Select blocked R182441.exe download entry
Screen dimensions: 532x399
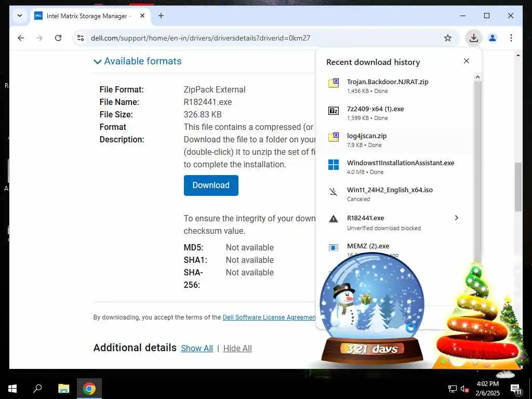click(397, 222)
